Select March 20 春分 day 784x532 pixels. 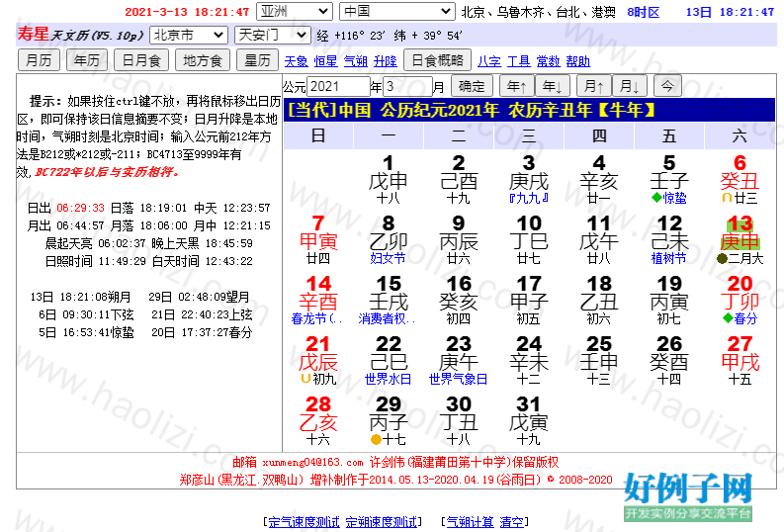pos(740,300)
